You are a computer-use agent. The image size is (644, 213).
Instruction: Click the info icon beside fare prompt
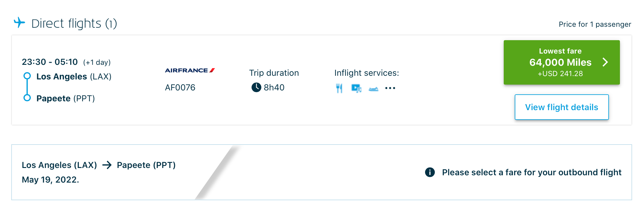[x=430, y=172]
